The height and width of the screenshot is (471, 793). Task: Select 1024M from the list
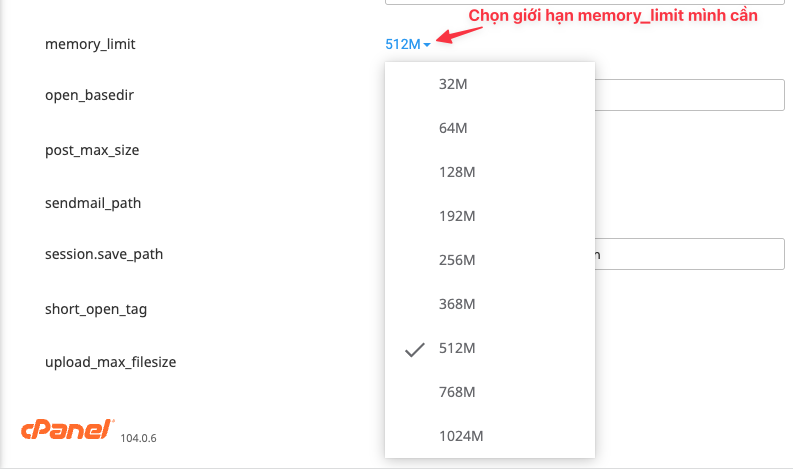click(490, 436)
